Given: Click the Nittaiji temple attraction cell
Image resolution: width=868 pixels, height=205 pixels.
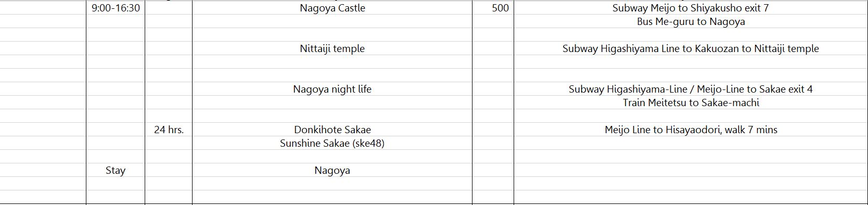Looking at the screenshot, I should [332, 48].
